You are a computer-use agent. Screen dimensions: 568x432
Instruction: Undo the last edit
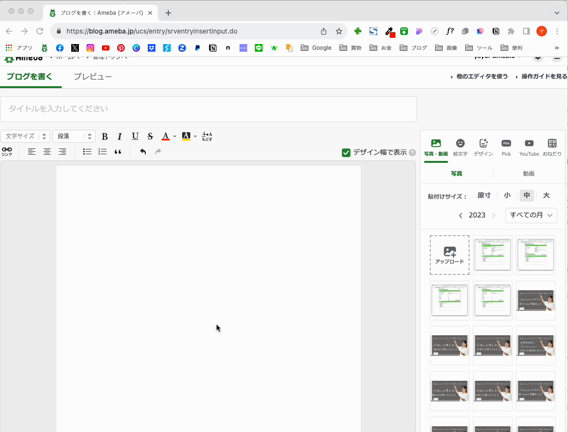coord(143,152)
